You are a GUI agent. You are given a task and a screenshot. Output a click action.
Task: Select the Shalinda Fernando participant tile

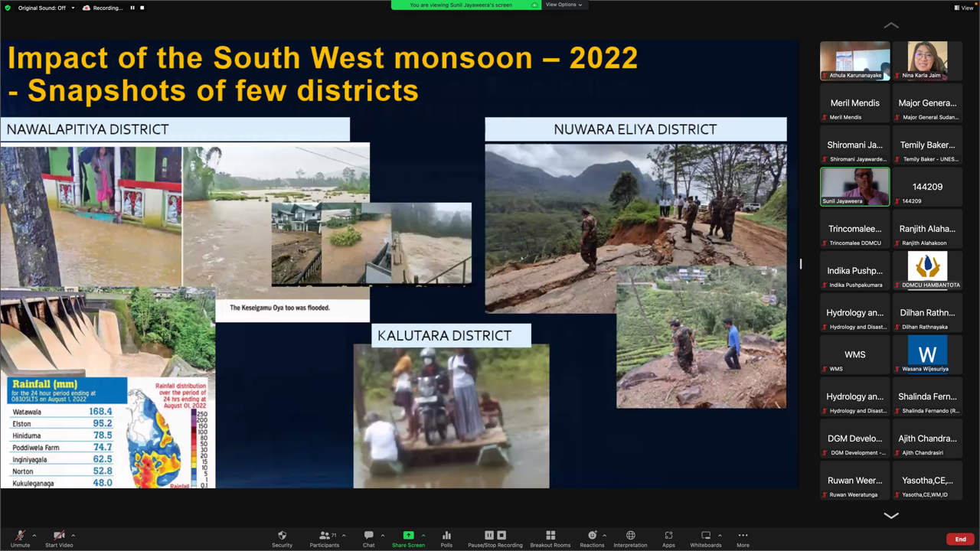(x=928, y=396)
